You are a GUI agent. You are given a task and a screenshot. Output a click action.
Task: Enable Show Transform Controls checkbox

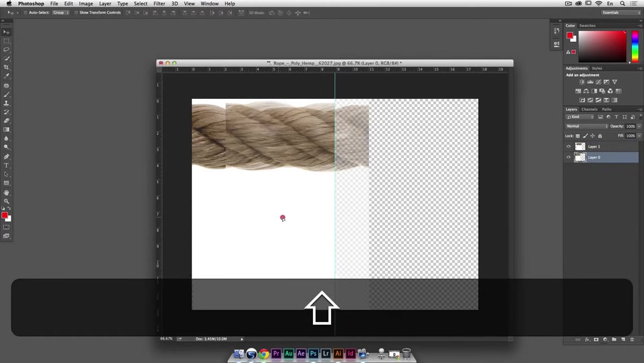(x=76, y=12)
